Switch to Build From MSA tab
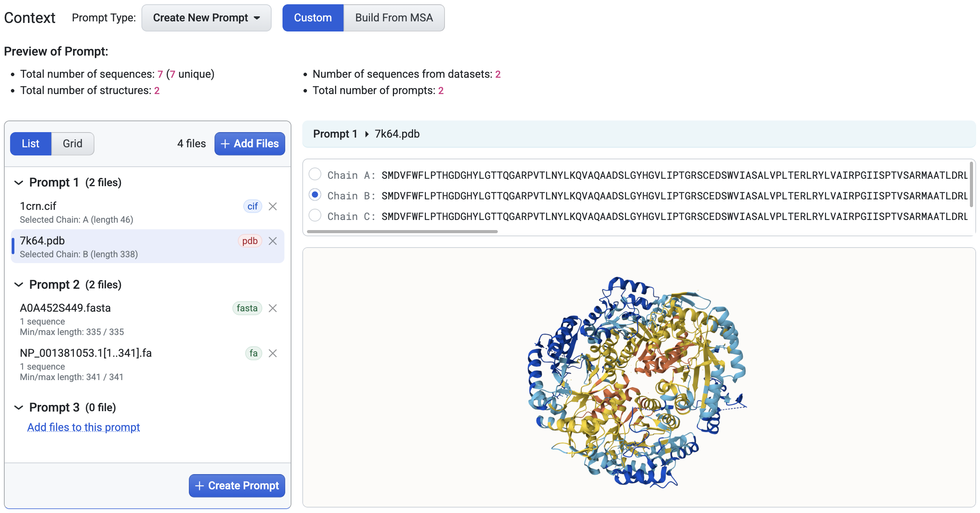 pos(394,18)
